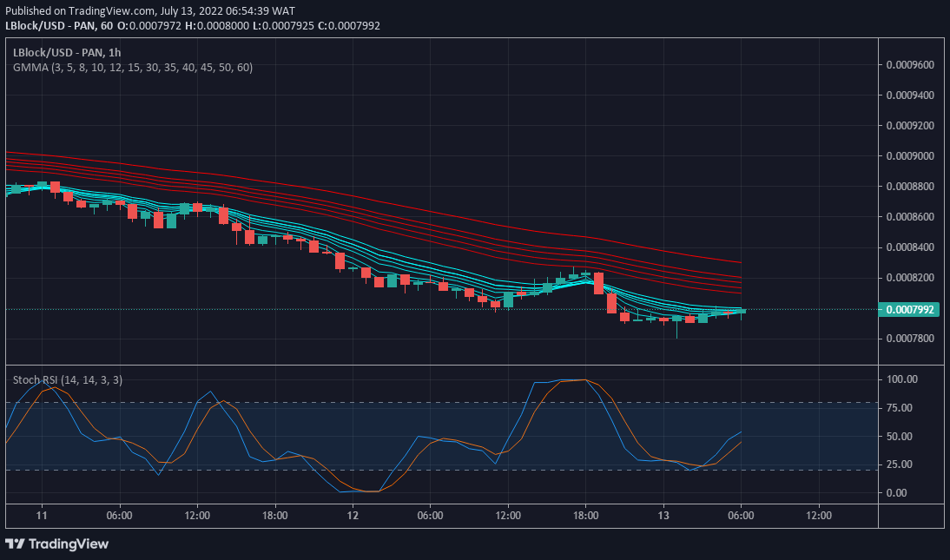
Task: Click the price axis label 0.0009400
Action: tap(910, 96)
